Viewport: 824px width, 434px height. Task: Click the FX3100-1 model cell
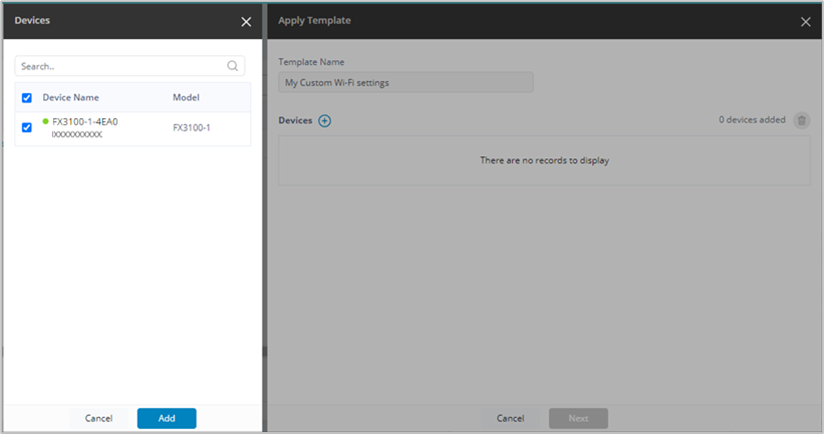coord(191,128)
